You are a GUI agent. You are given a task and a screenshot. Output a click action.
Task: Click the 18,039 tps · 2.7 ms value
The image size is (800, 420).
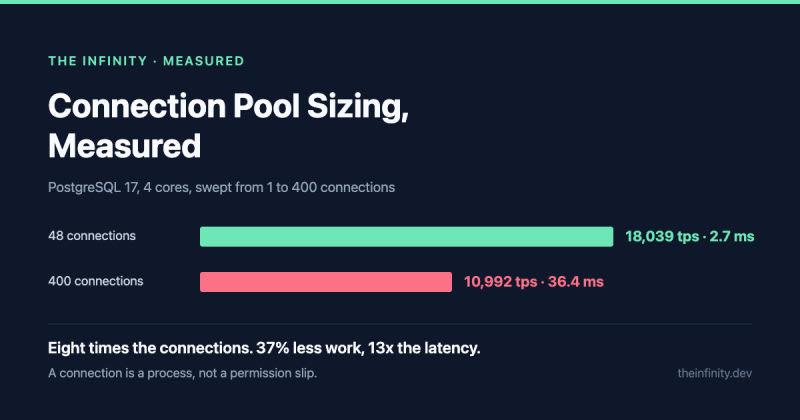[690, 237]
